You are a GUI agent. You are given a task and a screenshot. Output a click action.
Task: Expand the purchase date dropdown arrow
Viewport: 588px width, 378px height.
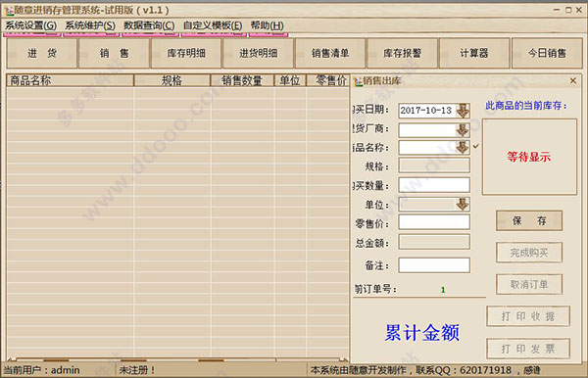[x=463, y=111]
